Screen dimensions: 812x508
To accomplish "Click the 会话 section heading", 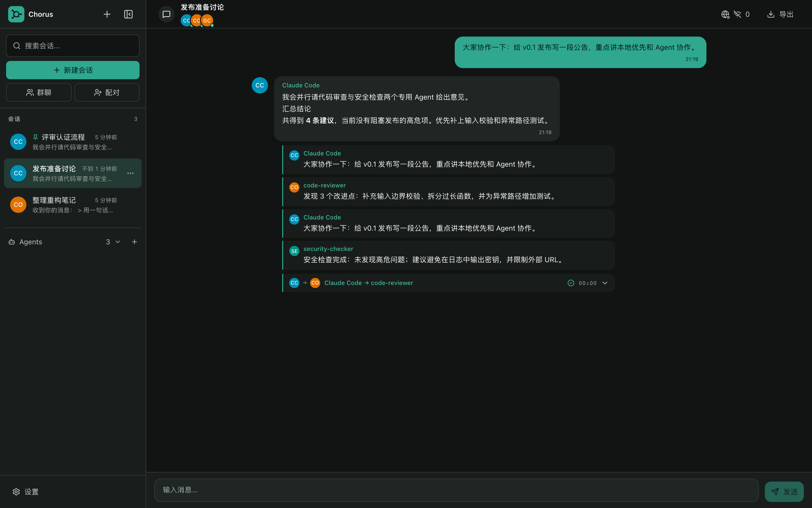I will tap(14, 119).
